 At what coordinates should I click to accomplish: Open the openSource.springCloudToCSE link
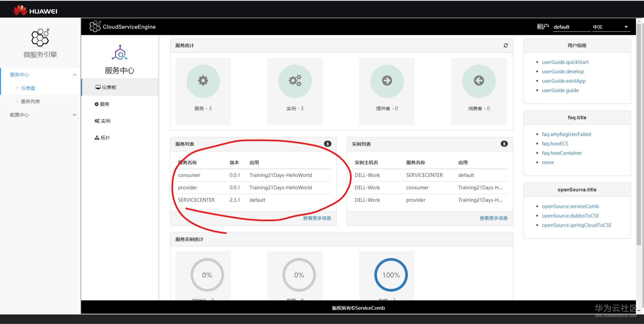point(577,225)
